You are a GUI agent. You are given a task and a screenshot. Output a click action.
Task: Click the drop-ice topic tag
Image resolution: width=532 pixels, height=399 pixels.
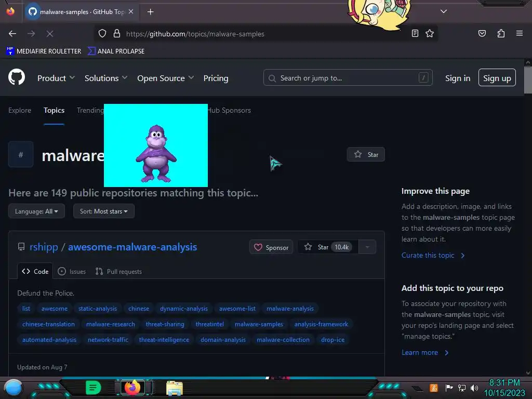click(x=333, y=340)
